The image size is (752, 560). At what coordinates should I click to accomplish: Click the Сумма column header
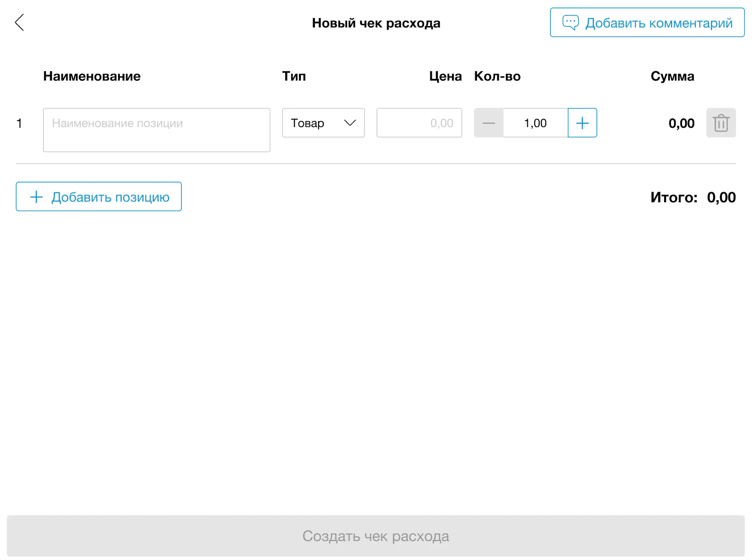pos(672,76)
